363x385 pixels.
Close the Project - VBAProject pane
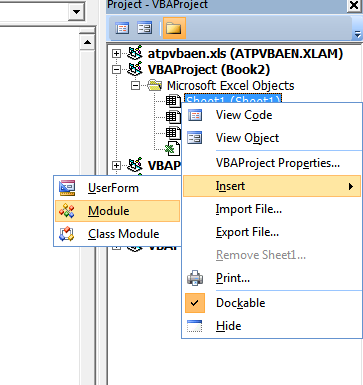[x=354, y=5]
